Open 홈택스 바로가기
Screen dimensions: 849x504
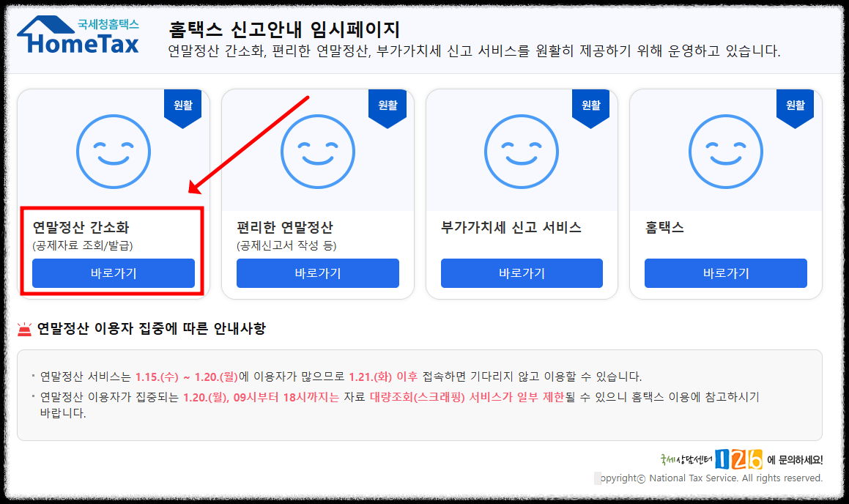[725, 273]
